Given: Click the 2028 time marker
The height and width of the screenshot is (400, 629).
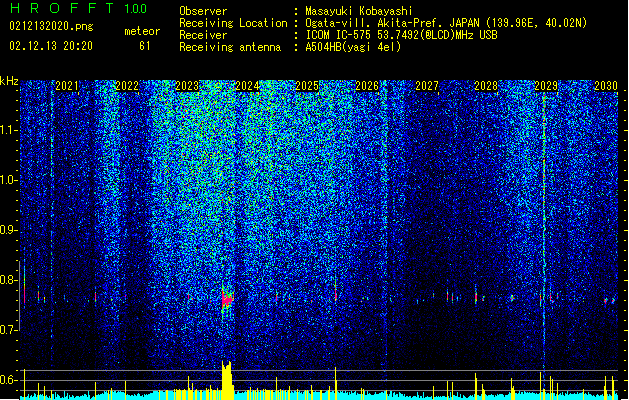Looking at the screenshot, I should point(486,86).
